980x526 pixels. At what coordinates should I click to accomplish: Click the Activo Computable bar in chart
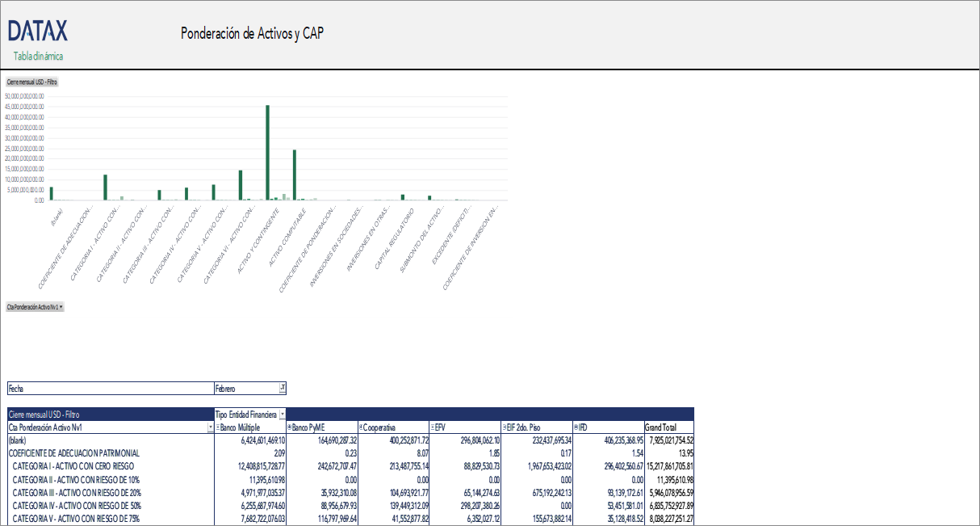pos(294,175)
